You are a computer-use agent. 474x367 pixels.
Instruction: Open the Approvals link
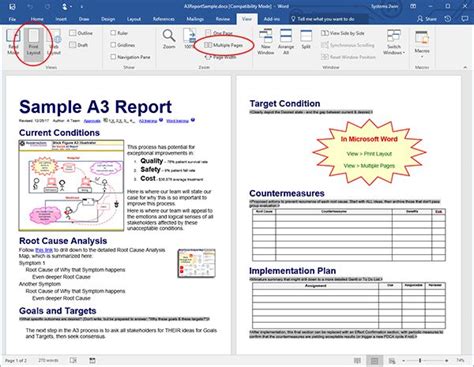[x=92, y=121]
